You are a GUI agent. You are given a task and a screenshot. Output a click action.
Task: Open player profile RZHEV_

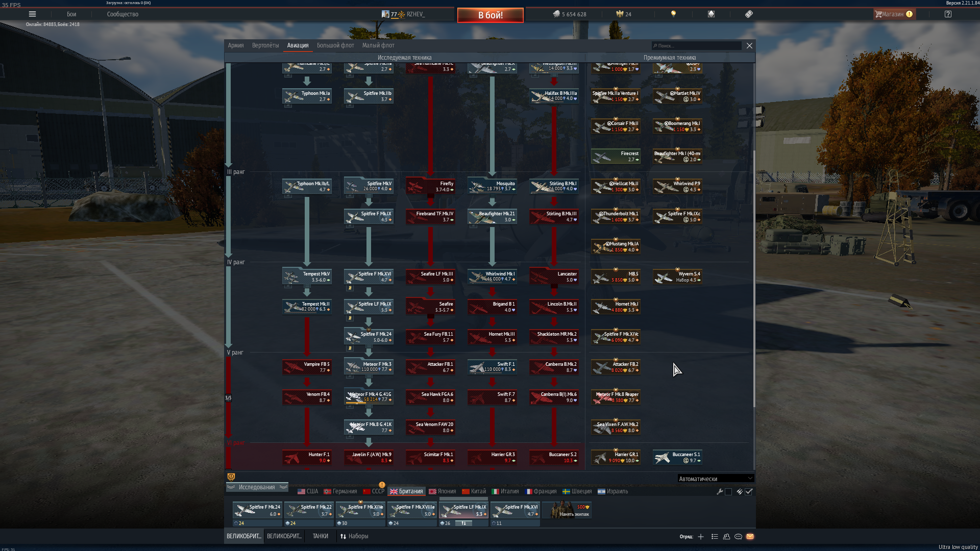[x=403, y=14]
